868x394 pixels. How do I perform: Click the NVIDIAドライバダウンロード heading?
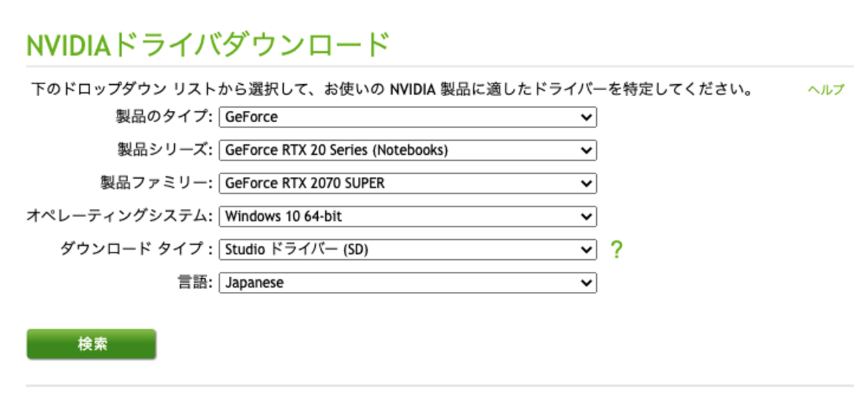[208, 45]
